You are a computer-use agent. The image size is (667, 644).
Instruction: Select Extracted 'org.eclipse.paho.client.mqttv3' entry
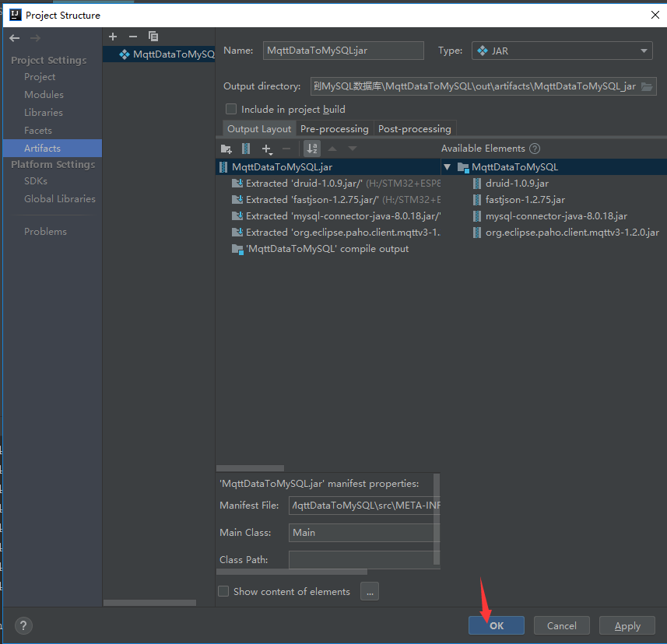[x=335, y=233]
